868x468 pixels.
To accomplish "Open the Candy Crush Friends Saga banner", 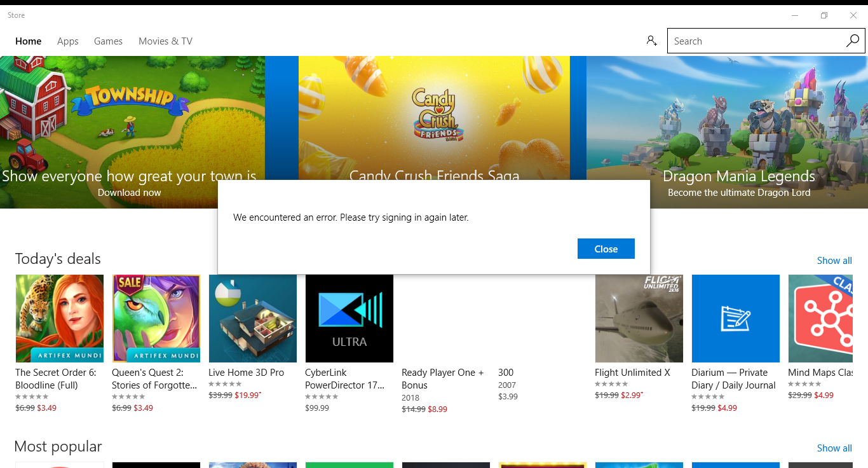I will 434,118.
